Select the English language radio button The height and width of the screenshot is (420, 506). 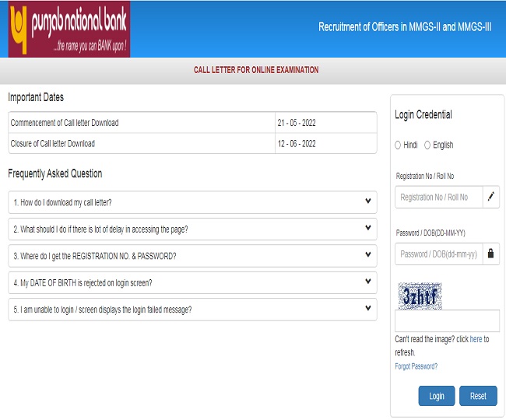coord(427,145)
